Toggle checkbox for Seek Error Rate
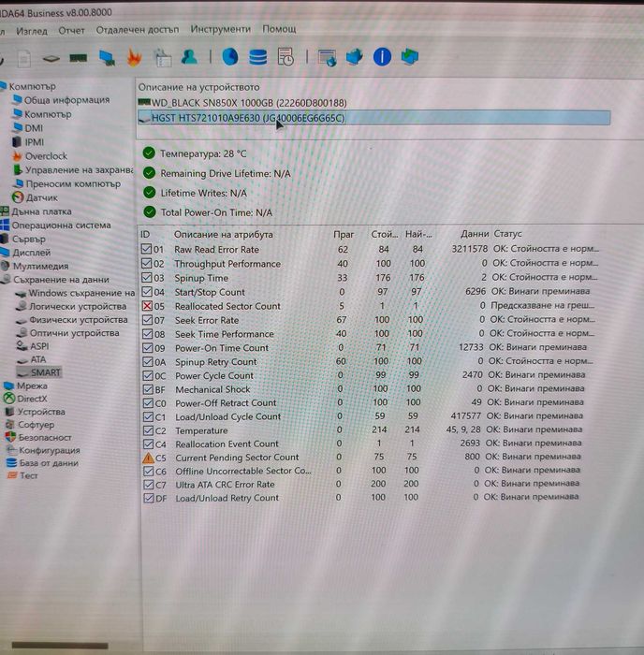 click(x=147, y=320)
